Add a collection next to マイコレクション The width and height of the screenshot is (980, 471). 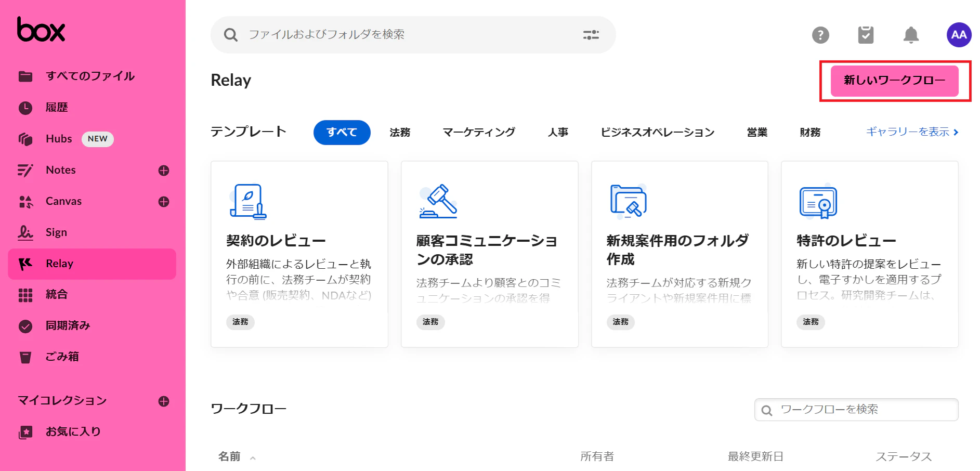click(x=164, y=401)
